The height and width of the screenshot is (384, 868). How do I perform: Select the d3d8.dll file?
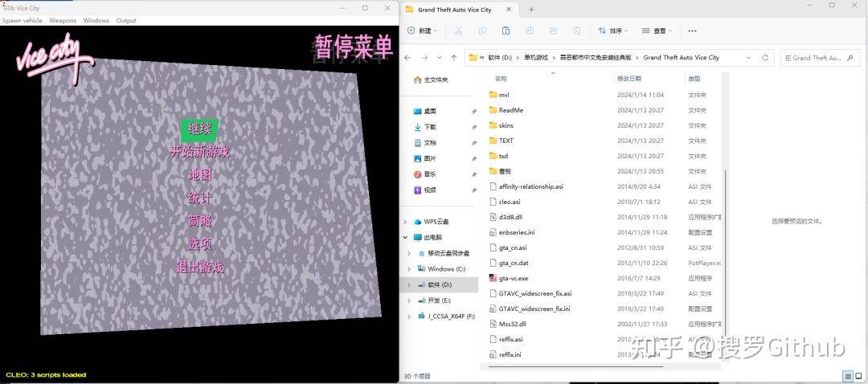coord(510,217)
